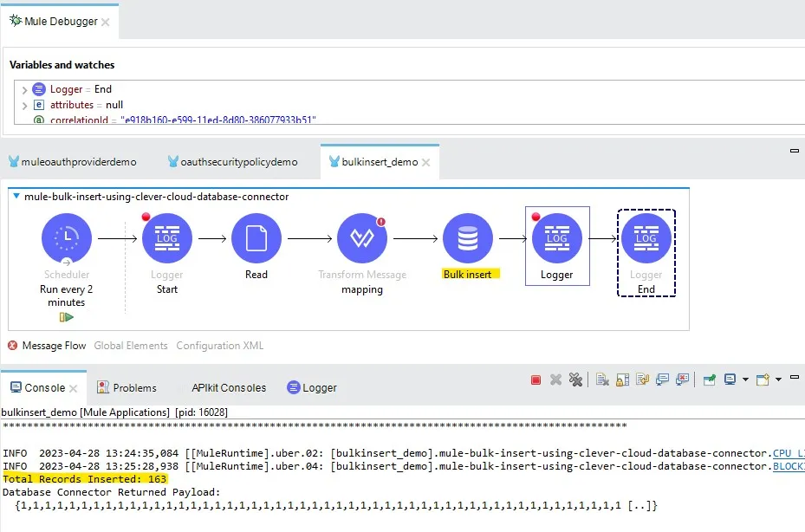805x532 pixels.
Task: Collapse the mule-bulk-insert flow triangle
Action: tap(16, 196)
